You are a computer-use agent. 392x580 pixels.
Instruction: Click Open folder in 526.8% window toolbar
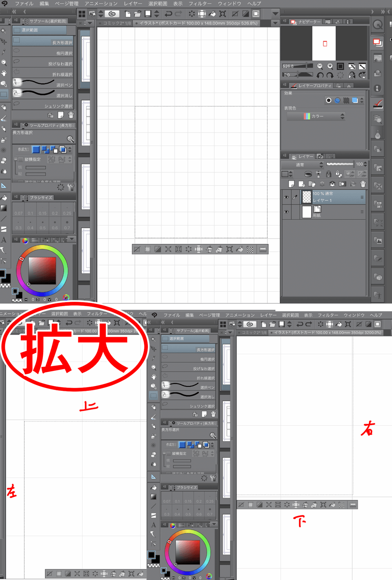(138, 14)
